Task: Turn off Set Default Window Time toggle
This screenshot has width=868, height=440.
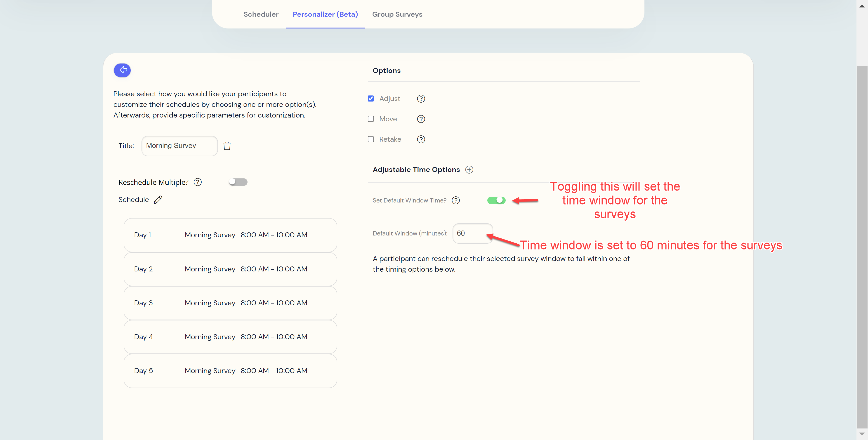Action: 496,200
